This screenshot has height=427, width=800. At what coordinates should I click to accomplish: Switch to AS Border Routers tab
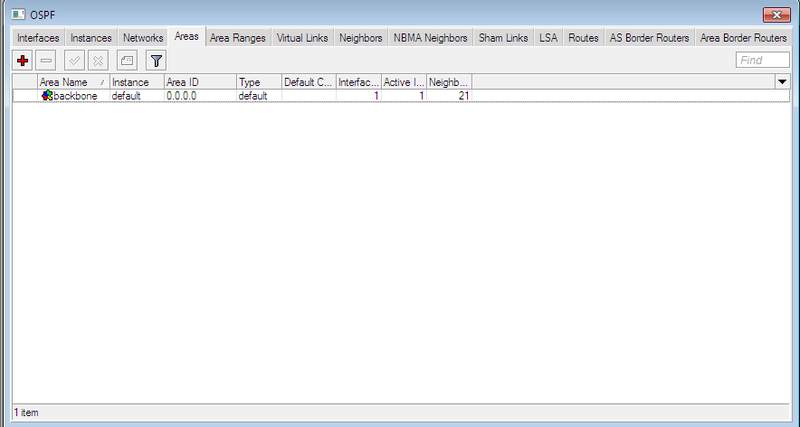click(x=649, y=38)
